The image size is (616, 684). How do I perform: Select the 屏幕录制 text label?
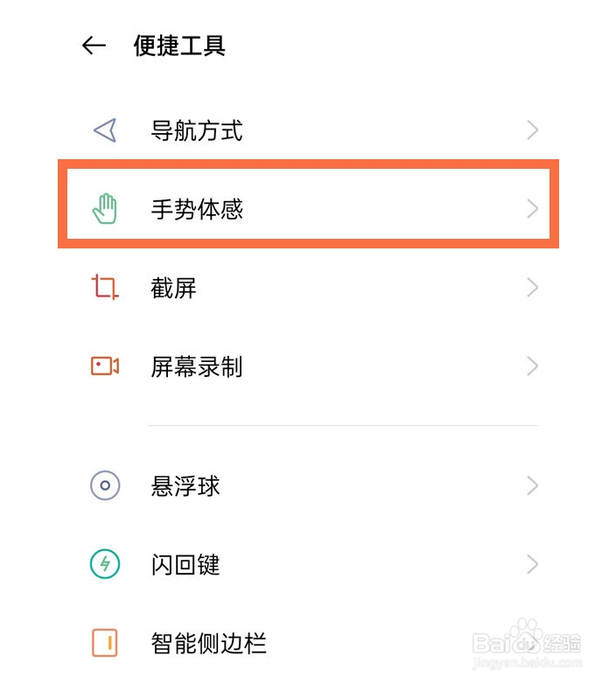click(197, 366)
